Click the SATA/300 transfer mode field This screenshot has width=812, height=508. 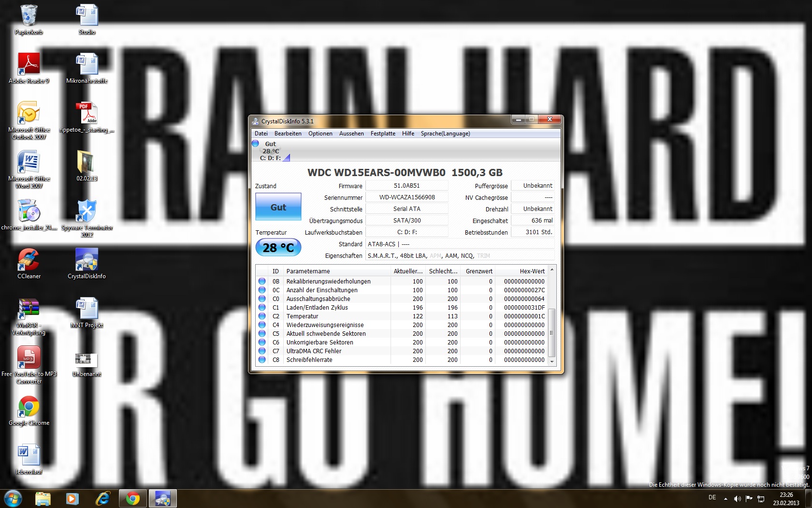click(407, 221)
